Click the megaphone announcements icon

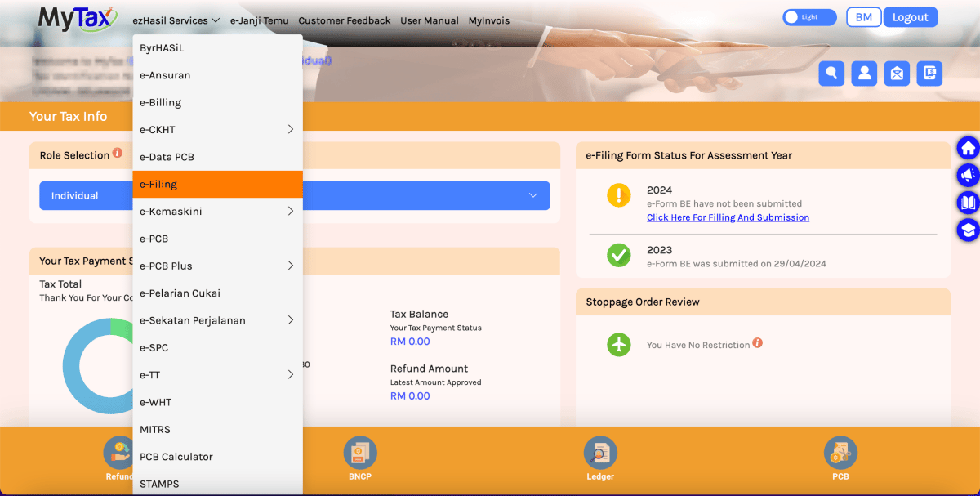click(x=969, y=175)
